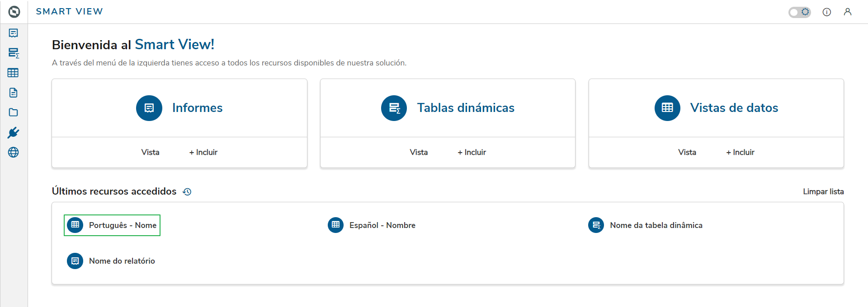868x307 pixels.
Task: Click Limpar lista link
Action: [823, 191]
